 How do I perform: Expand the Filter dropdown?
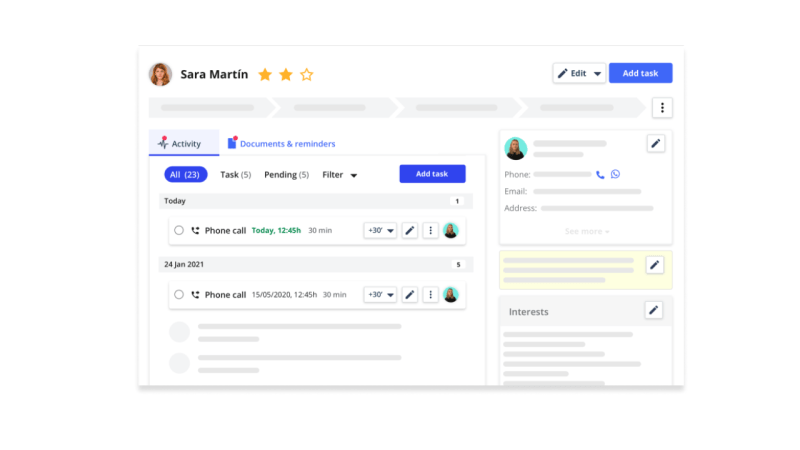(340, 174)
